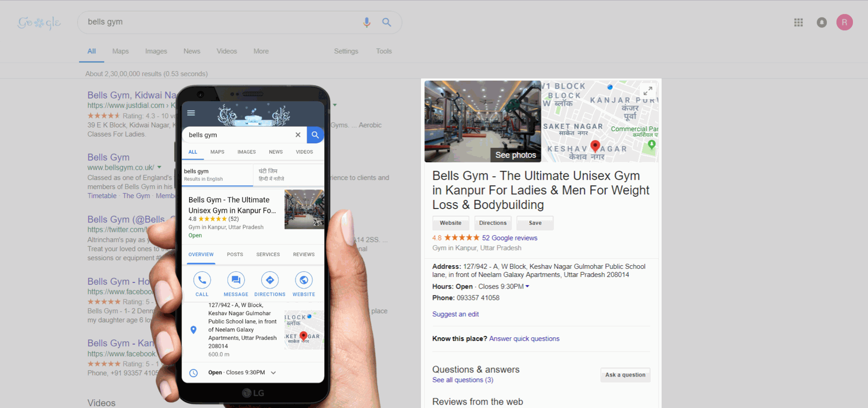Image resolution: width=868 pixels, height=408 pixels.
Task: Open the account avatar with letter R
Action: [x=845, y=22]
